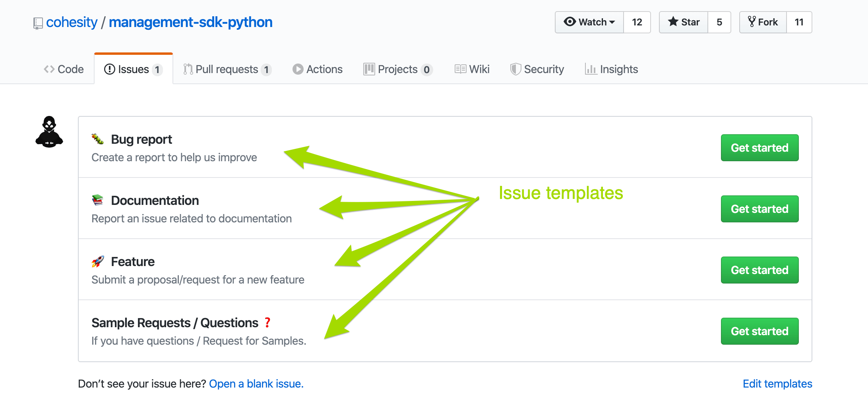868x409 pixels.
Task: Open the Watch dropdown menu
Action: click(x=589, y=22)
